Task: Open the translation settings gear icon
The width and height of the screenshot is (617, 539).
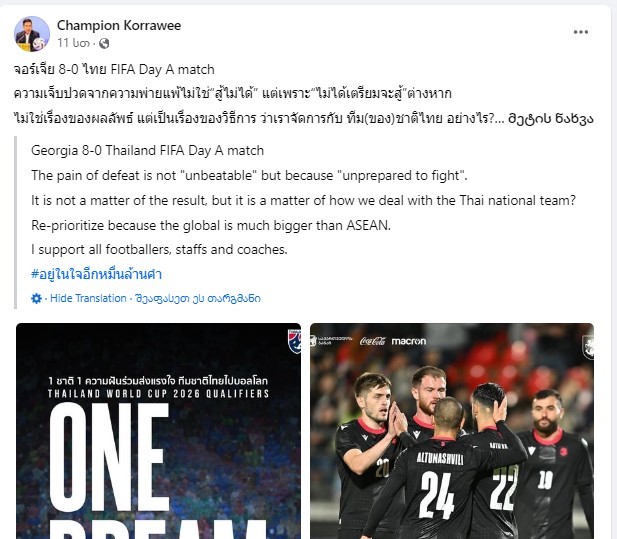Action: tap(36, 299)
